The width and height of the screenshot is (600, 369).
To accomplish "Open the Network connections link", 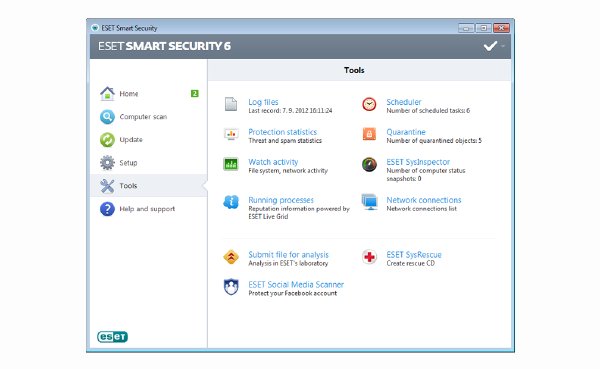I will pyautogui.click(x=424, y=200).
